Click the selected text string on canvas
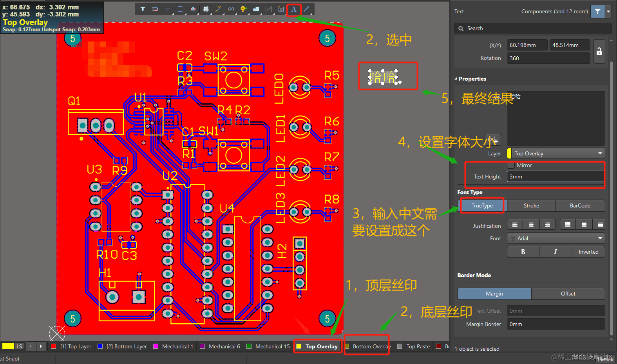The height and width of the screenshot is (364, 617). pyautogui.click(x=383, y=77)
